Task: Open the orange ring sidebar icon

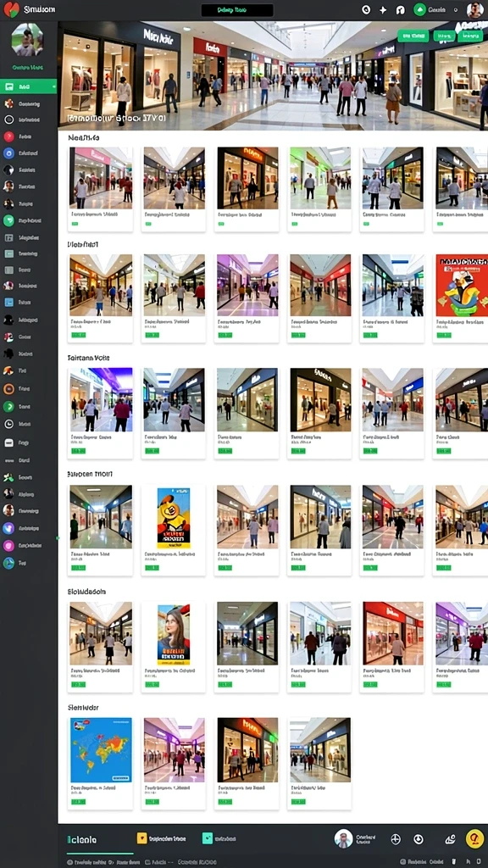Action: [x=8, y=388]
